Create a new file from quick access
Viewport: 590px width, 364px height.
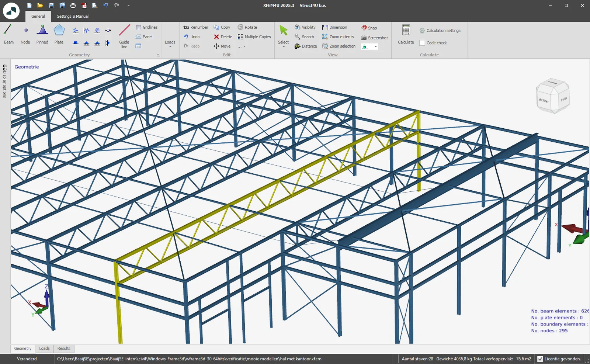click(x=29, y=6)
